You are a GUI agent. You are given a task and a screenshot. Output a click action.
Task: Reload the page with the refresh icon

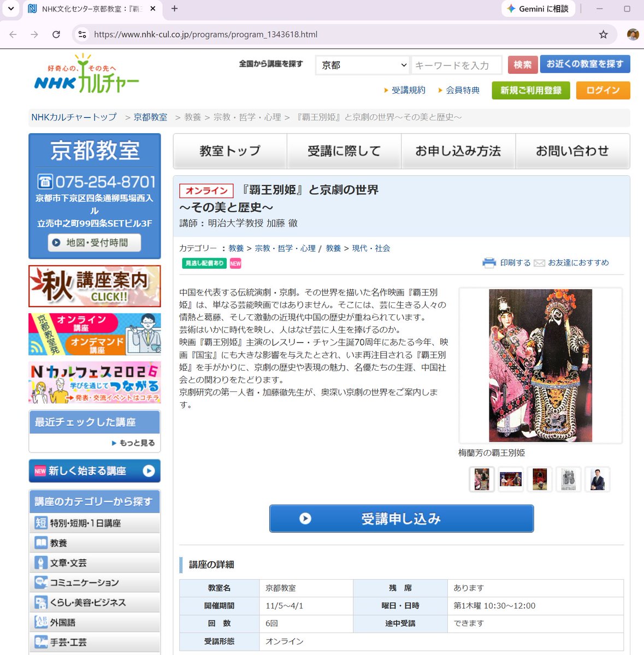point(56,34)
